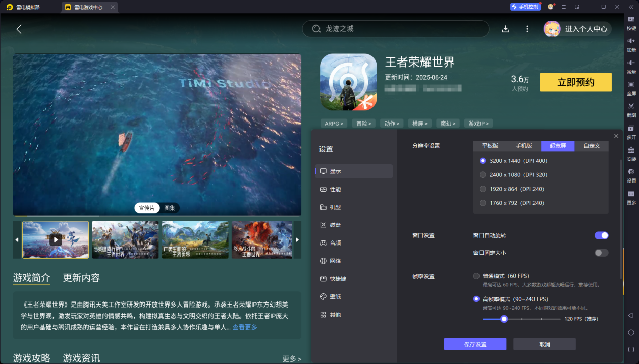Select the 2400 x 1080 resolution option
Screen dimensions: 639x364
click(483, 175)
